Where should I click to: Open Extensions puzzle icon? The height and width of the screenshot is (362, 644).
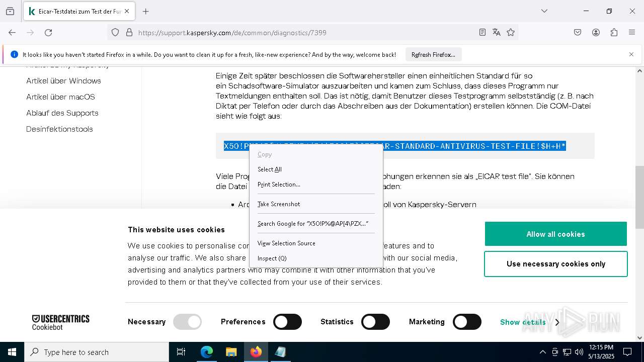pyautogui.click(x=614, y=32)
